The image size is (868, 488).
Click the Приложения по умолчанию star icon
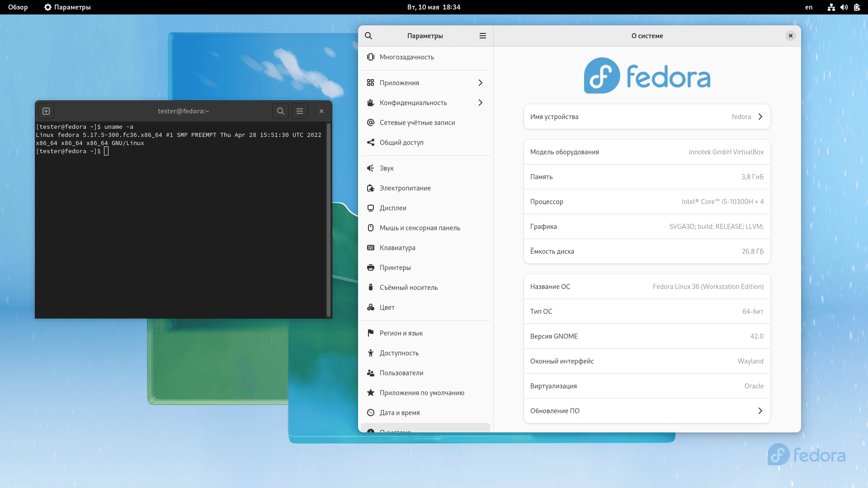(x=371, y=393)
